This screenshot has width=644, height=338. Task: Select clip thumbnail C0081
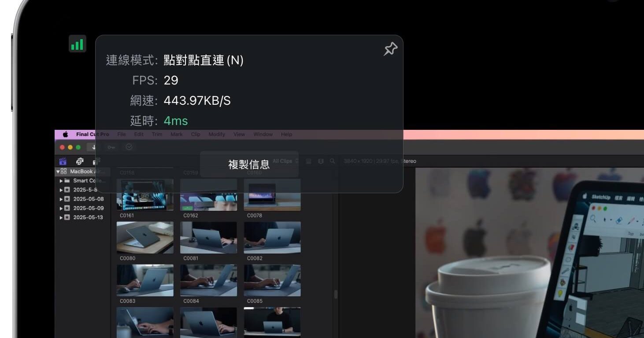click(208, 237)
